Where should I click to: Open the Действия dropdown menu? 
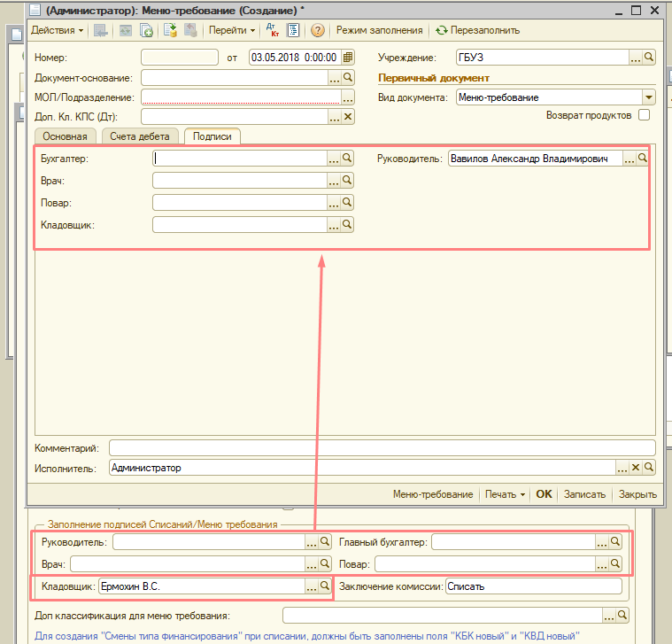tap(57, 30)
